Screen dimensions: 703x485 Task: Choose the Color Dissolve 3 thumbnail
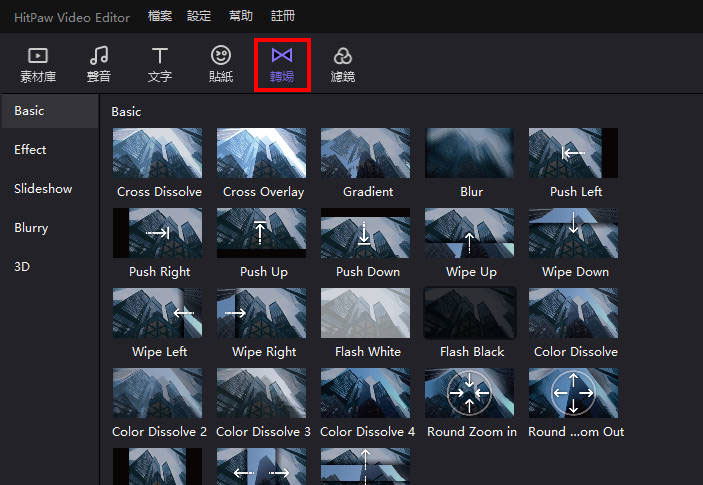click(x=261, y=393)
